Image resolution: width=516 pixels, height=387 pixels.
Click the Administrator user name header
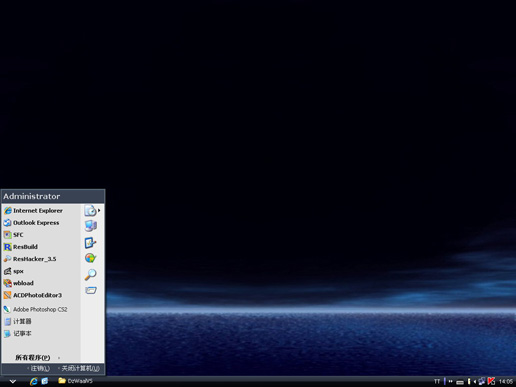(32, 196)
